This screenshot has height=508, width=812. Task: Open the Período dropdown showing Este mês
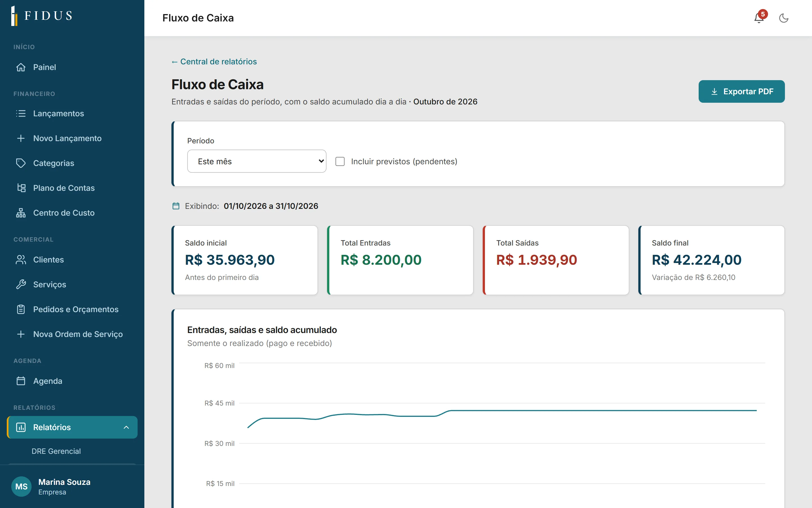[x=257, y=161]
